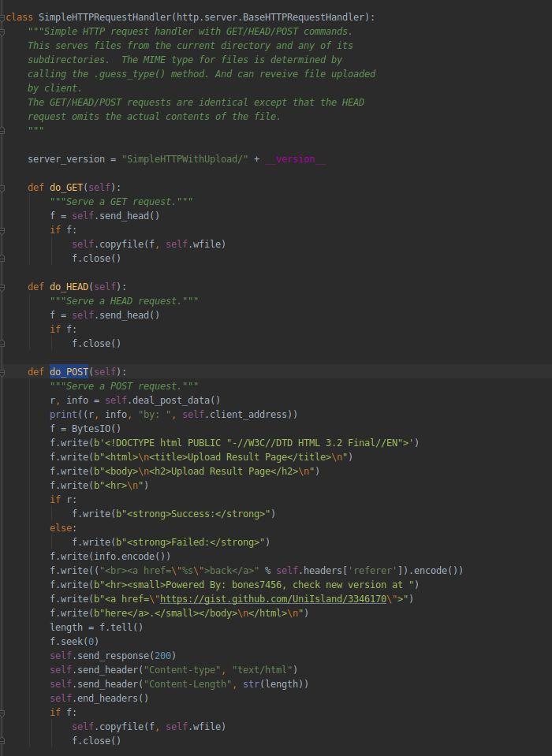Click self.copyfile line inside do_POST
This screenshot has height=756, width=552.
(x=148, y=727)
